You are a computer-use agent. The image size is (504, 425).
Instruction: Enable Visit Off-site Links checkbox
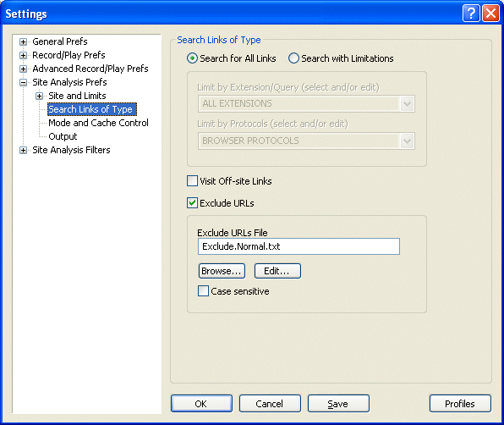192,181
